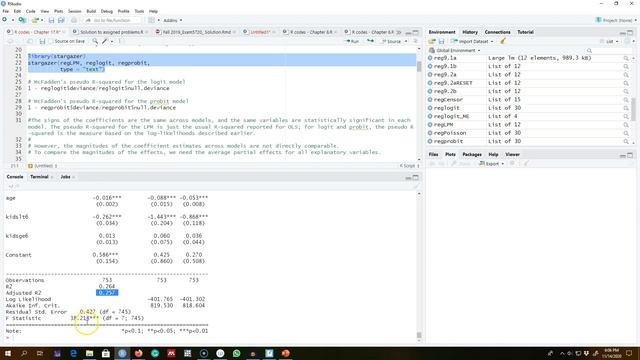Click the workspace panes grid icon
Viewport: 640px width, 360px height.
151,20
